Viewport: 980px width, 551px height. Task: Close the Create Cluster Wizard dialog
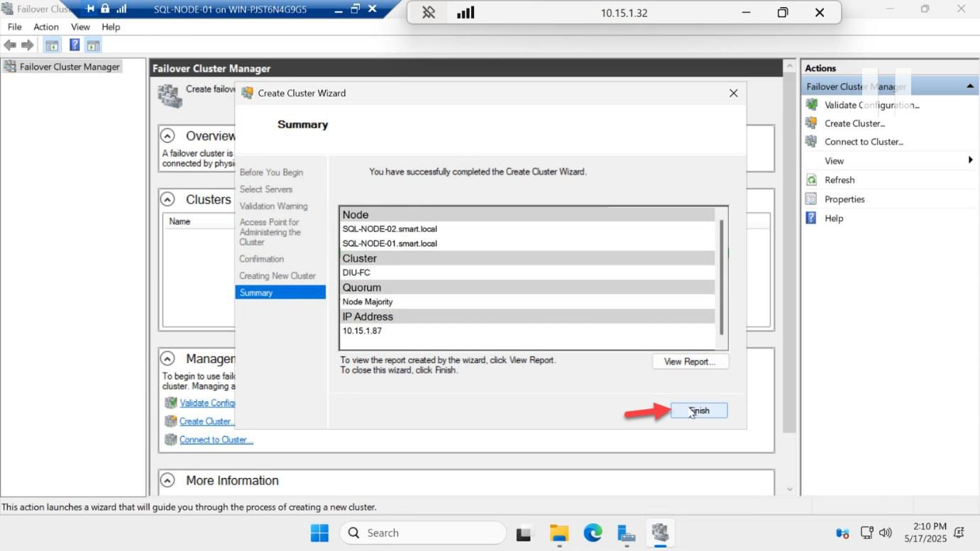734,93
